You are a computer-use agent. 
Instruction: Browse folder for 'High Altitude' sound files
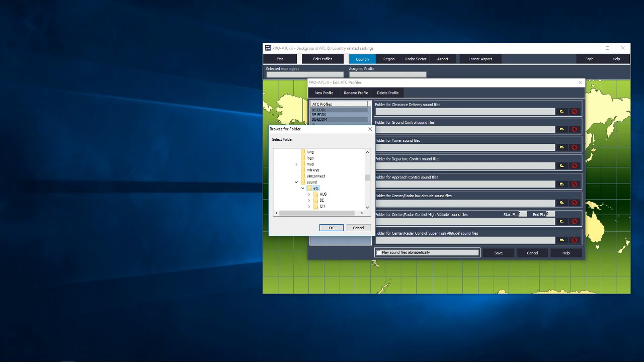pos(562,221)
